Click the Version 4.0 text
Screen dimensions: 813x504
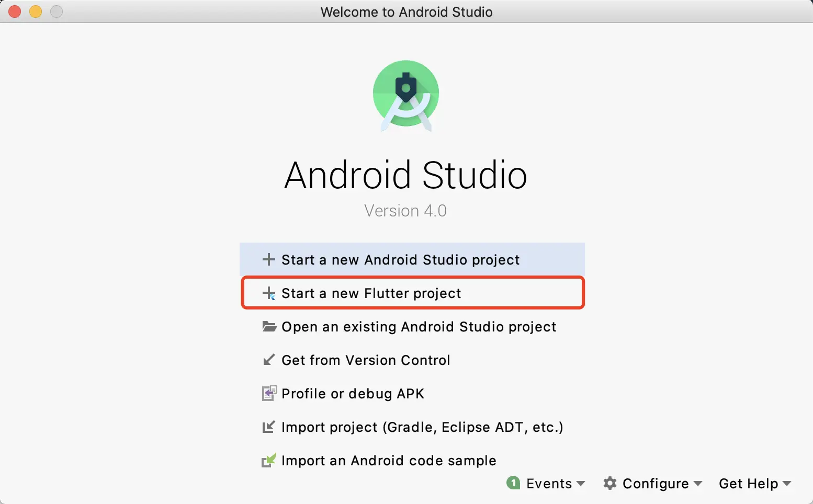[405, 211]
